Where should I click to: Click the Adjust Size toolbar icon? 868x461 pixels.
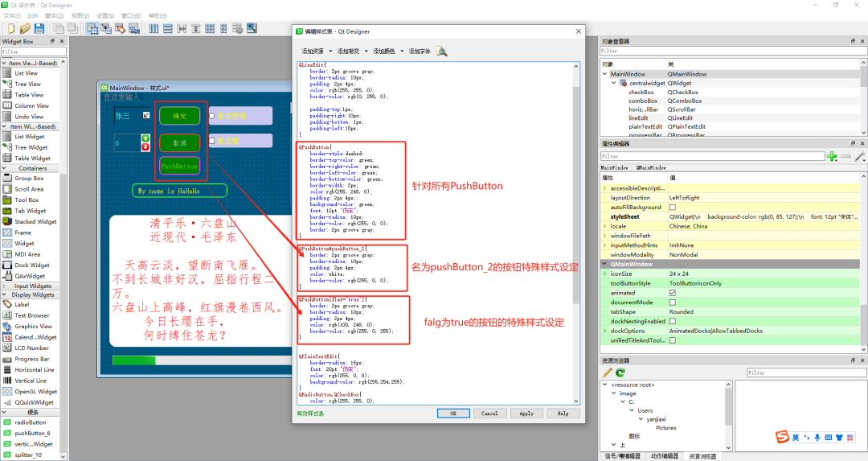[252, 28]
